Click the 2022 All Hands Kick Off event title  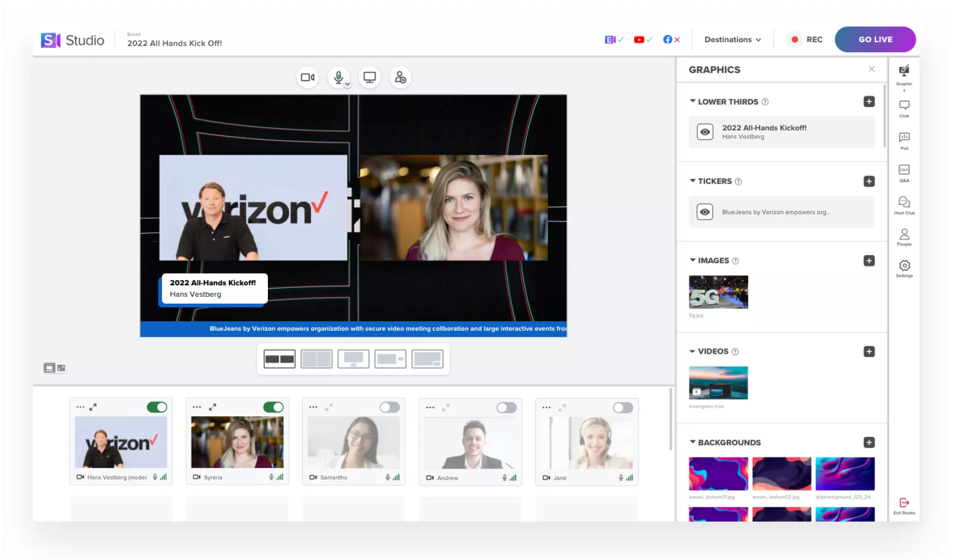(175, 43)
